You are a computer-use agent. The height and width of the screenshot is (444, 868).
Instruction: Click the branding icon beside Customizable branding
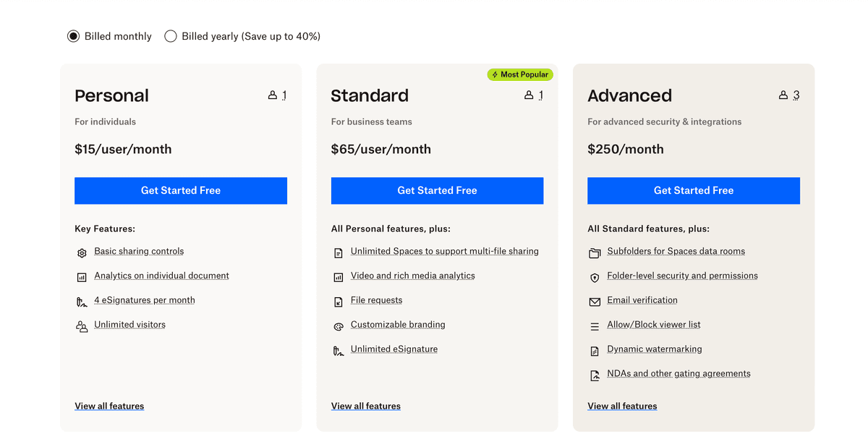338,327
